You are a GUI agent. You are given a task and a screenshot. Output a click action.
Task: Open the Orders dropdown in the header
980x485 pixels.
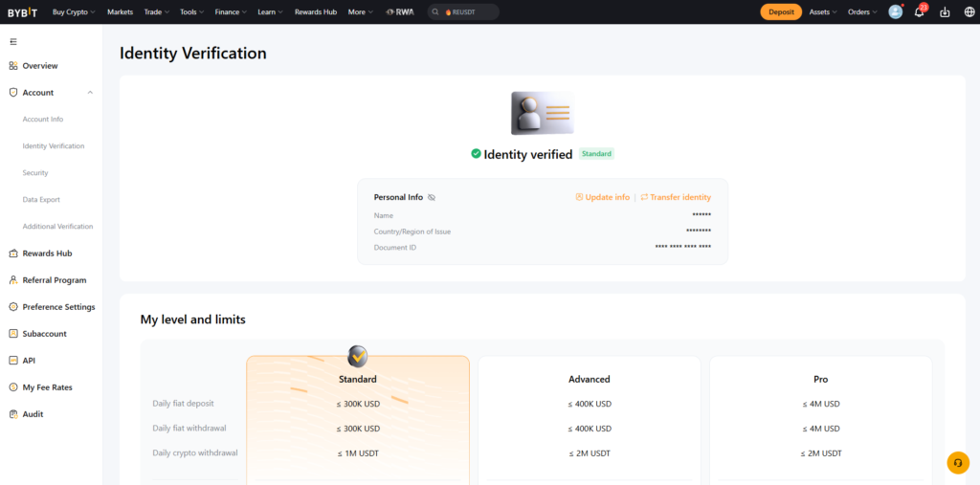coord(862,11)
